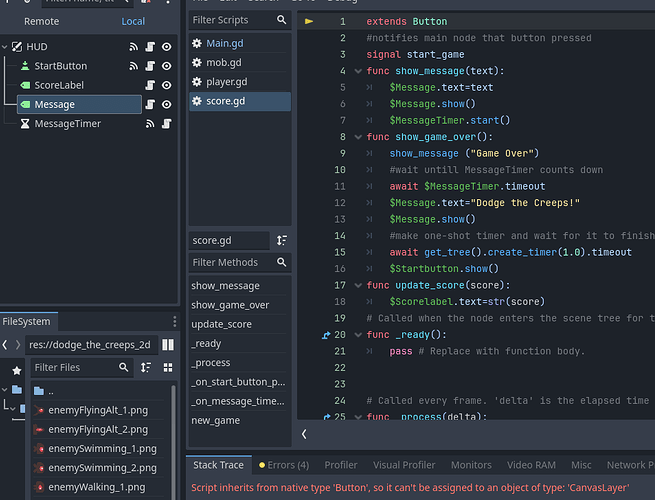Open the Misc debugger tab
This screenshot has height=500, width=655.
click(x=581, y=465)
